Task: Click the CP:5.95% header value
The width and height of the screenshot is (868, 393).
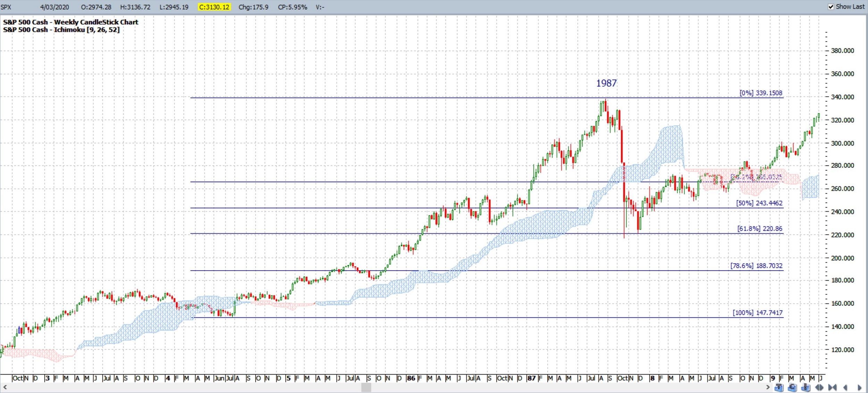Action: (x=292, y=7)
